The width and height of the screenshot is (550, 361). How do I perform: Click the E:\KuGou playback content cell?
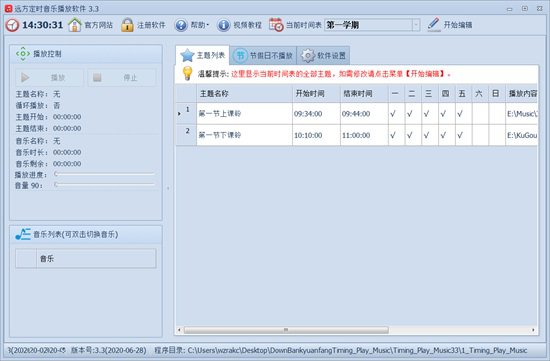tap(522, 135)
